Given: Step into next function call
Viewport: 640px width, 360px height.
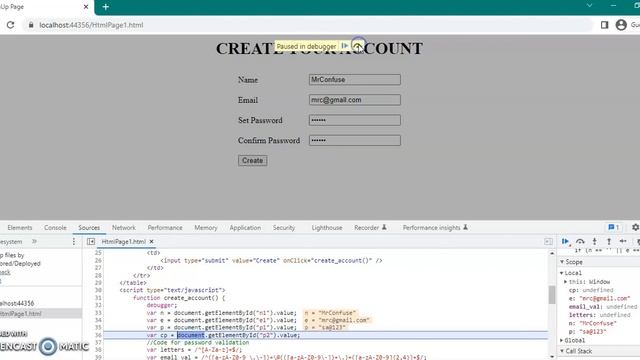Looking at the screenshot, I should (x=595, y=242).
